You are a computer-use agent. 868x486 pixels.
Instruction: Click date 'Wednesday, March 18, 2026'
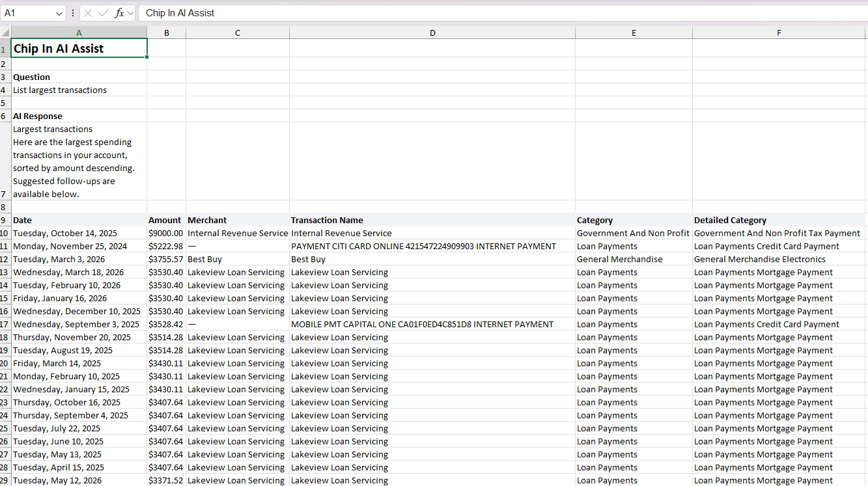point(79,272)
